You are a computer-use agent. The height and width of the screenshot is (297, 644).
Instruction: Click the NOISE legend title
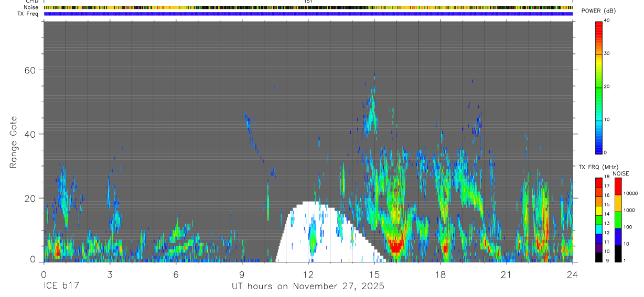620,173
